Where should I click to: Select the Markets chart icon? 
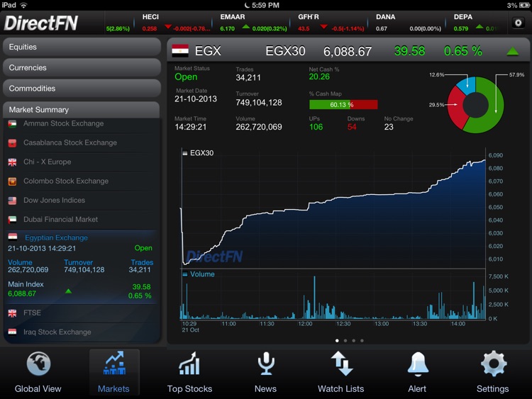coord(114,363)
